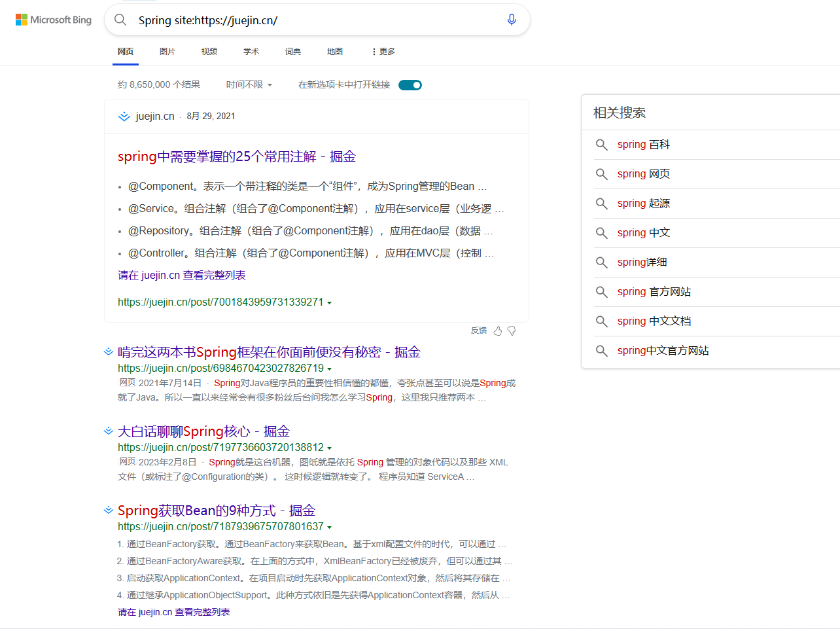Click URL text juejin.cn/post/7187939675707801637
The height and width of the screenshot is (629, 840).
(220, 527)
